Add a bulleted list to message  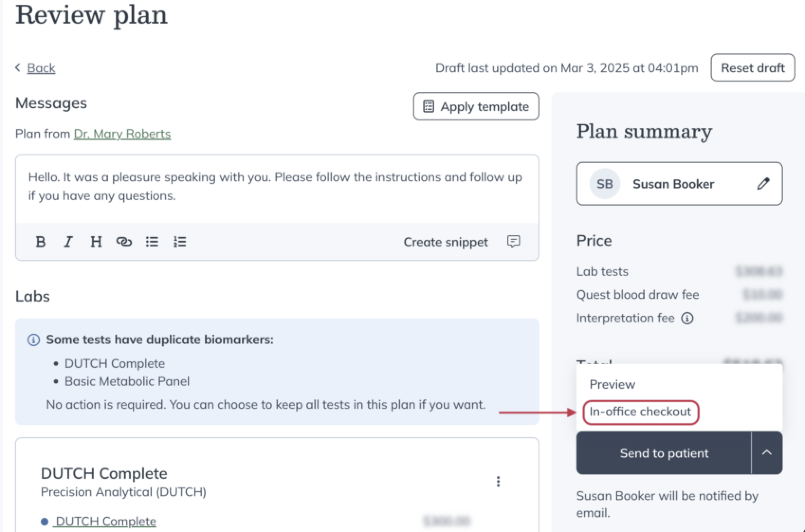(152, 242)
